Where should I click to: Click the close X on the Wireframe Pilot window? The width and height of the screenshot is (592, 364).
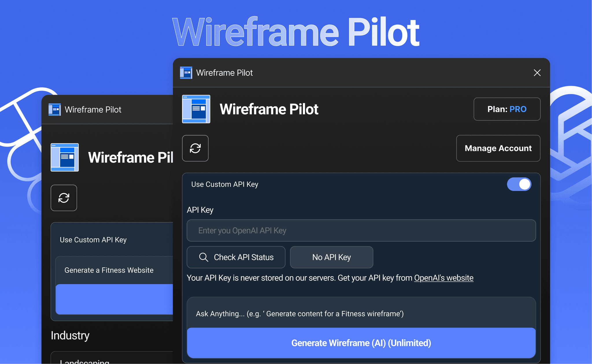(537, 73)
